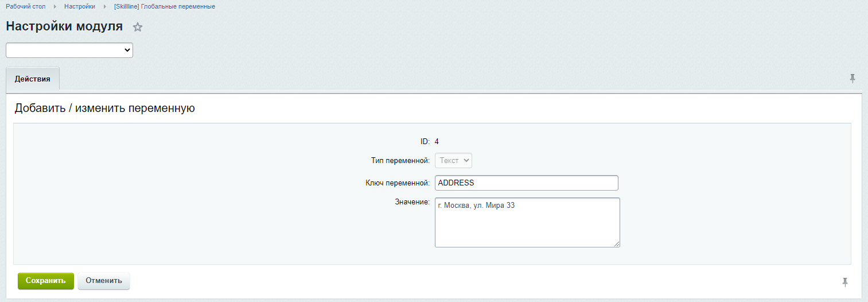Grab the resize handle of Значение textarea
This screenshot has width=868, height=302.
(617, 244)
